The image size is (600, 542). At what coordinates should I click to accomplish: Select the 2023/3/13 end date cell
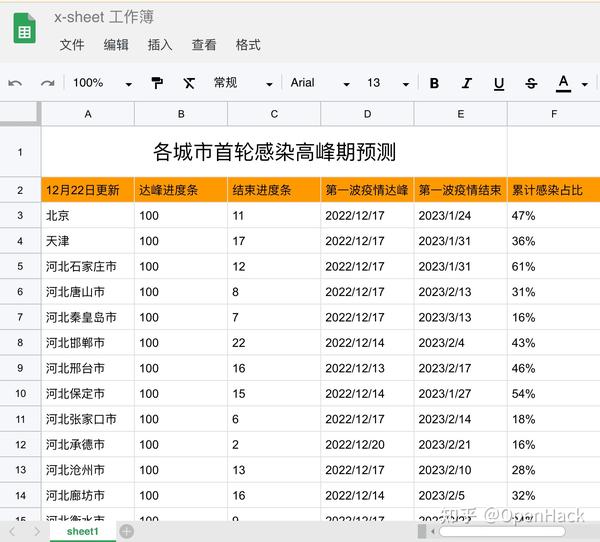pyautogui.click(x=461, y=317)
